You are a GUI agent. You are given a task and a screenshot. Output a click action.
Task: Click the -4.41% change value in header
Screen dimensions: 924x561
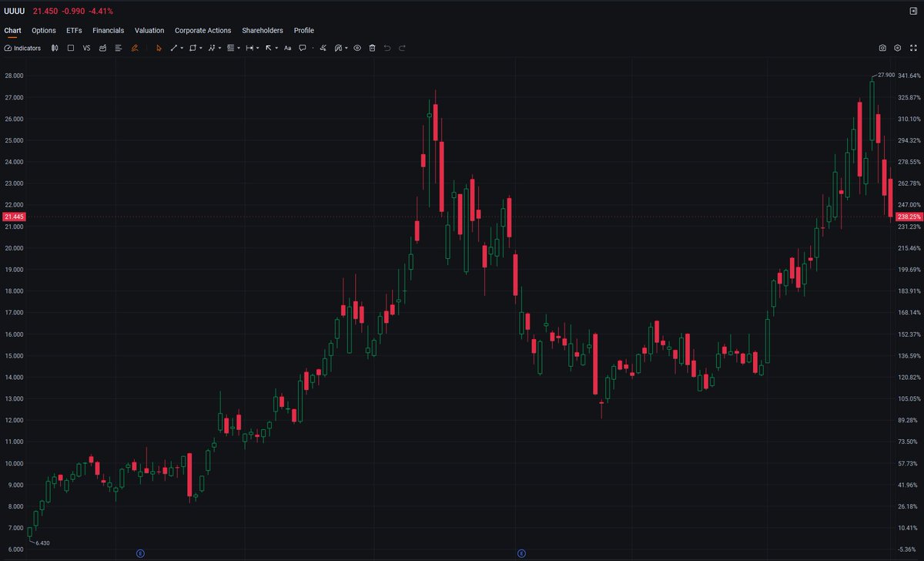click(101, 11)
